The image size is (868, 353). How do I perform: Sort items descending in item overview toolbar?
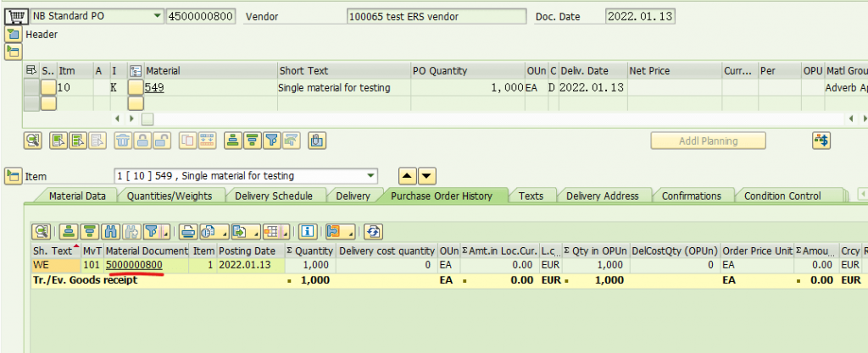point(252,141)
